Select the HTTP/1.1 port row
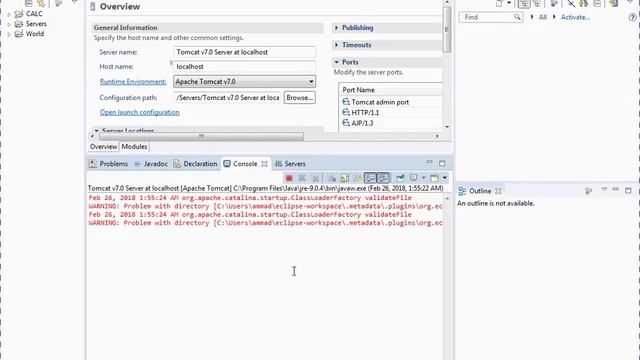 [x=391, y=113]
